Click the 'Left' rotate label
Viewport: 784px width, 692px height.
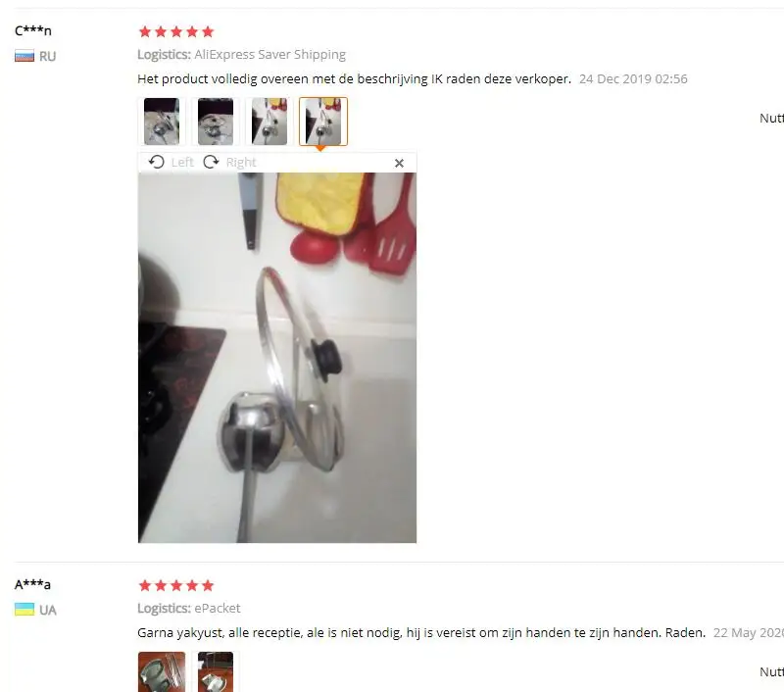182,162
